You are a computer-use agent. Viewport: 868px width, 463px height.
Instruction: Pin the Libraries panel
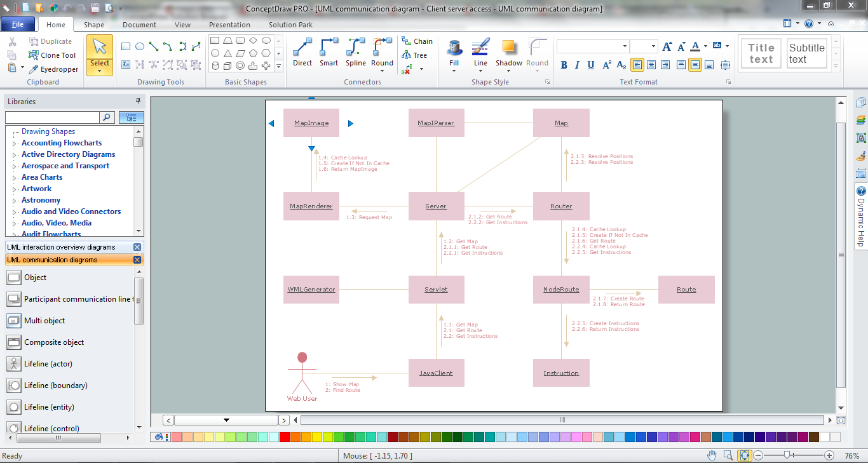[x=137, y=101]
